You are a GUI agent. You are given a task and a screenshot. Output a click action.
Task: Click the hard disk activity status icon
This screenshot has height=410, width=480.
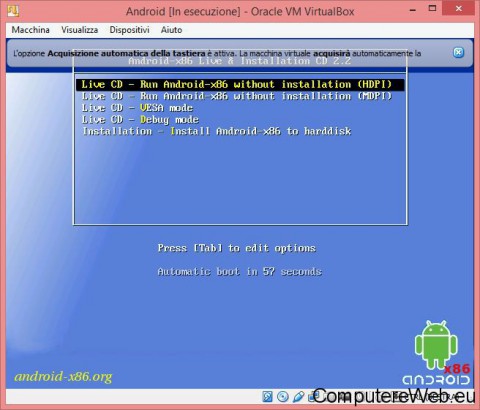267,396
